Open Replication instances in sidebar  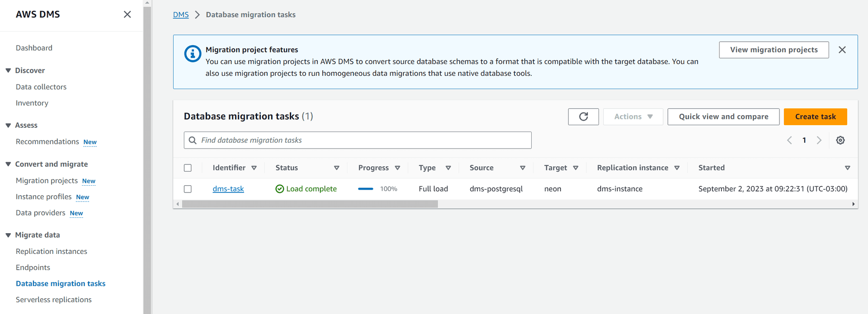click(x=52, y=251)
